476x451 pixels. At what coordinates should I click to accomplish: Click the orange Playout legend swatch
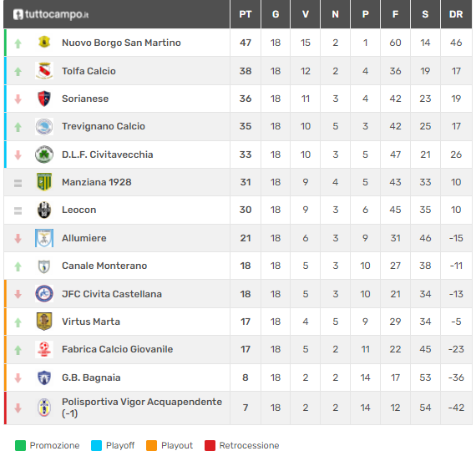click(151, 445)
